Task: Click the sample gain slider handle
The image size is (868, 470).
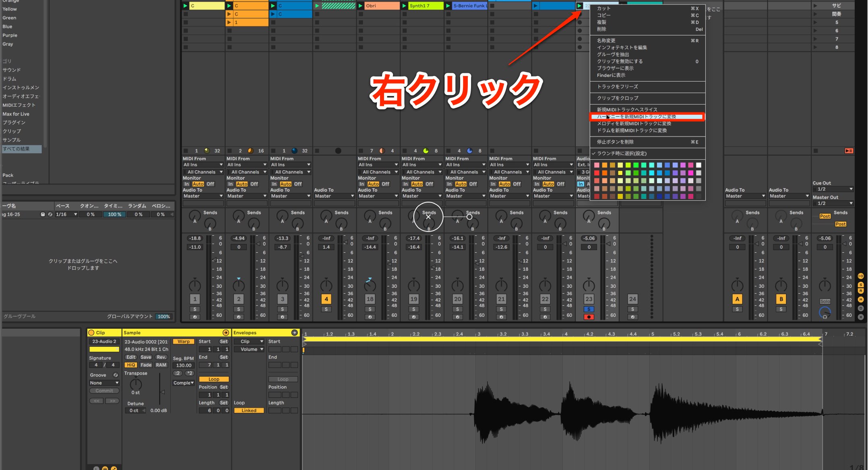Action: coord(163,392)
